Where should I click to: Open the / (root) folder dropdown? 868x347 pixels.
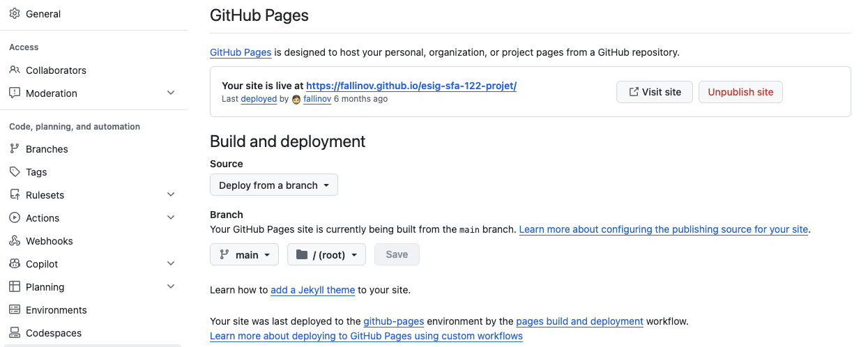coord(326,255)
